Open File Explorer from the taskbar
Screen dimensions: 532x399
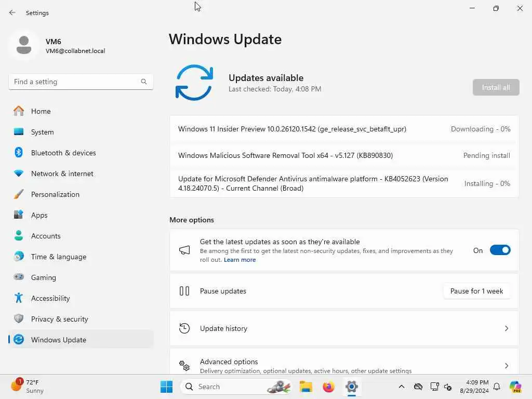305,387
